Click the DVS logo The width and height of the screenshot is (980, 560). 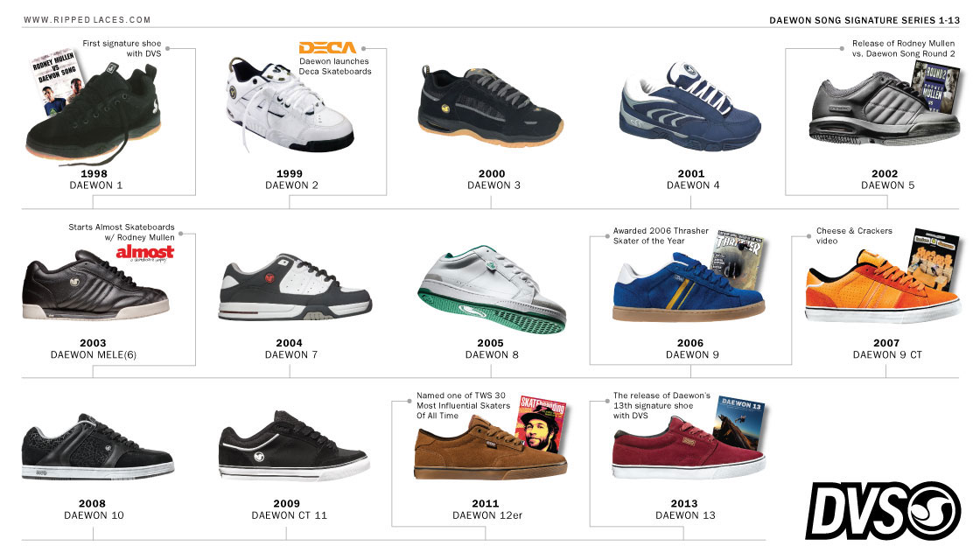tap(883, 511)
